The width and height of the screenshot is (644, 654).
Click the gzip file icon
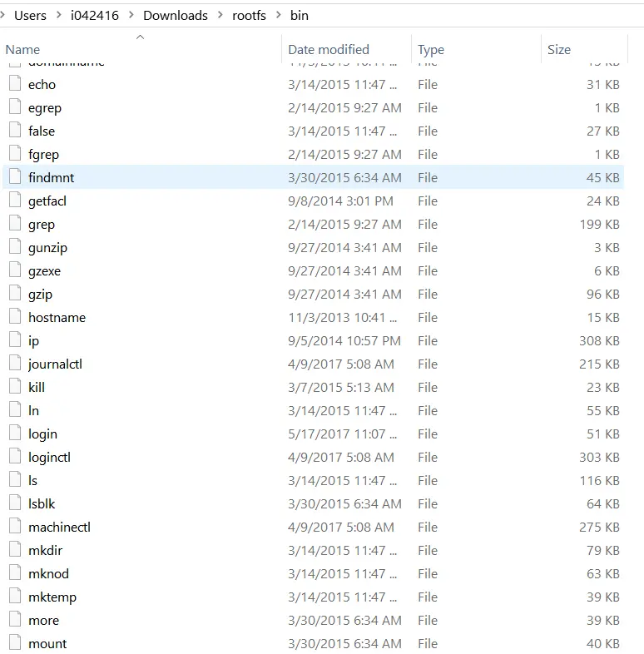coord(15,293)
